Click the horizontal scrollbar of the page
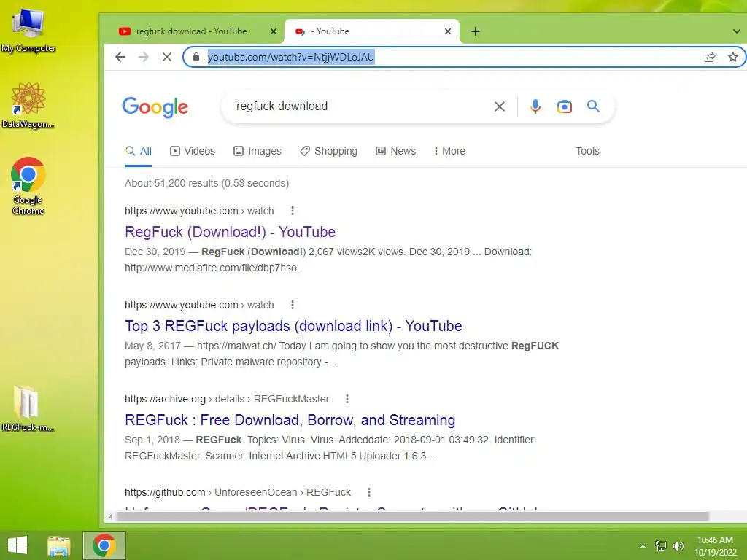The height and width of the screenshot is (560, 747). coord(413,517)
